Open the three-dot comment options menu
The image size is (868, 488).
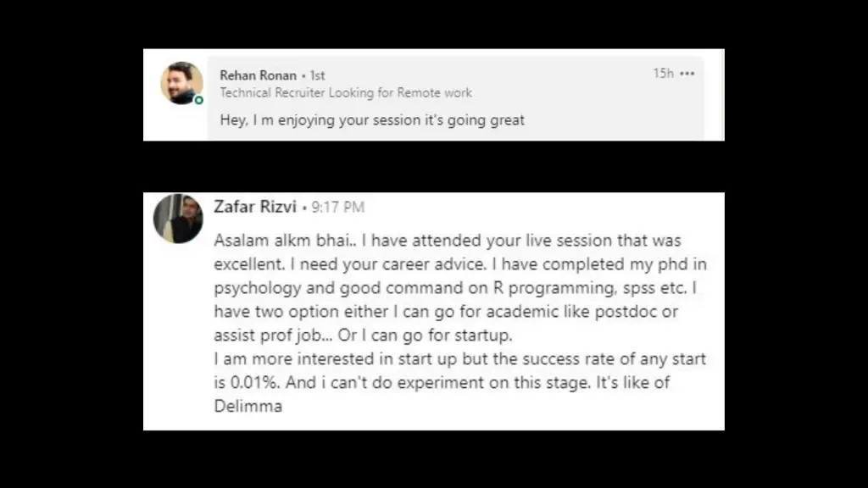[687, 74]
